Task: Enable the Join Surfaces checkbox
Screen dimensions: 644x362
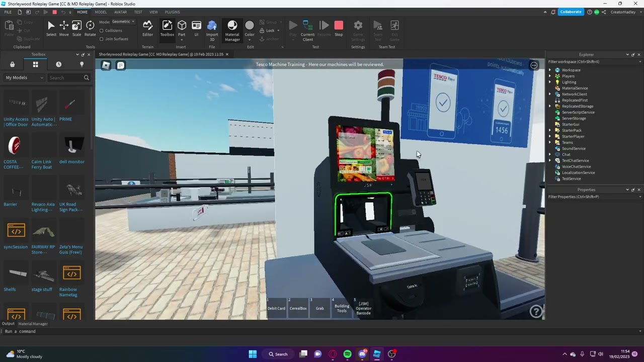Action: (x=102, y=39)
